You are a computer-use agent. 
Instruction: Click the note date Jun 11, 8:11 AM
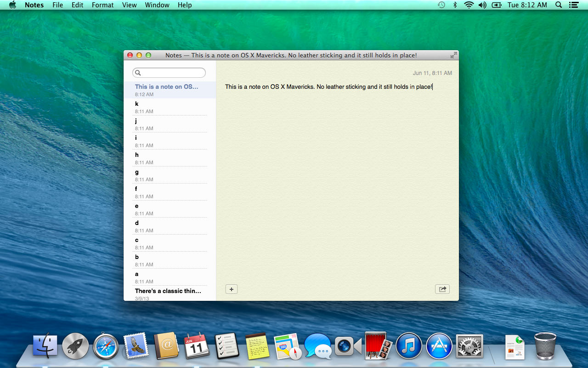(432, 73)
